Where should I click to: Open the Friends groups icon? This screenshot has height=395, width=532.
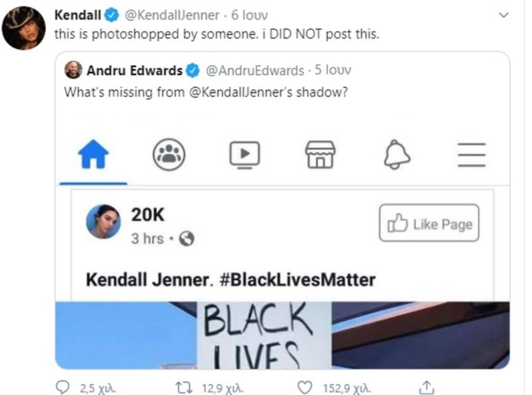[169, 154]
